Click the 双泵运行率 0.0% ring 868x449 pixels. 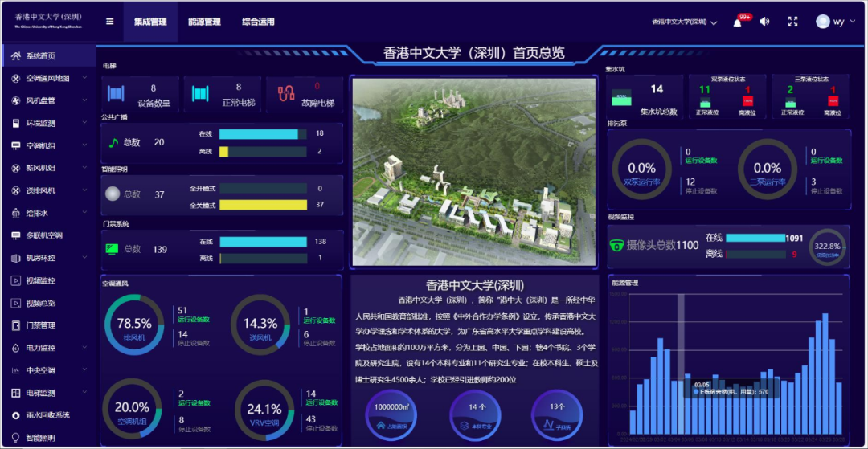(642, 169)
